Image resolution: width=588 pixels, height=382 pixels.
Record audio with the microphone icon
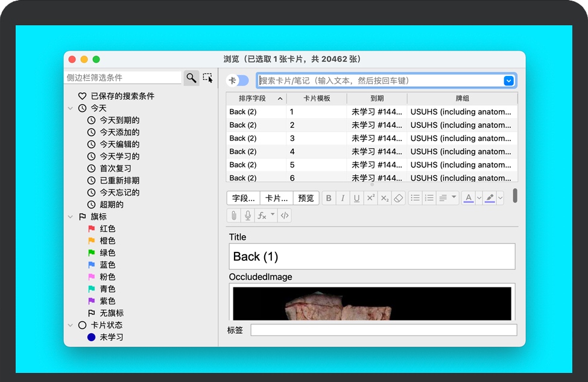point(247,215)
